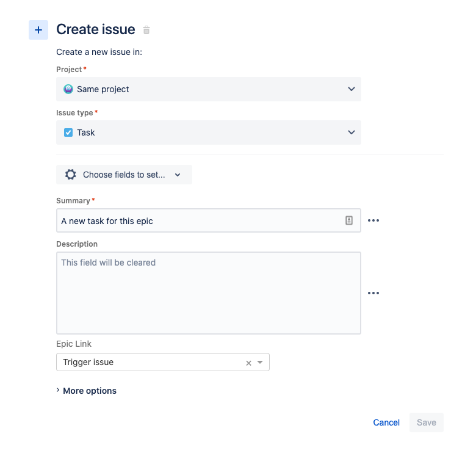Click into the Description text area

208,293
